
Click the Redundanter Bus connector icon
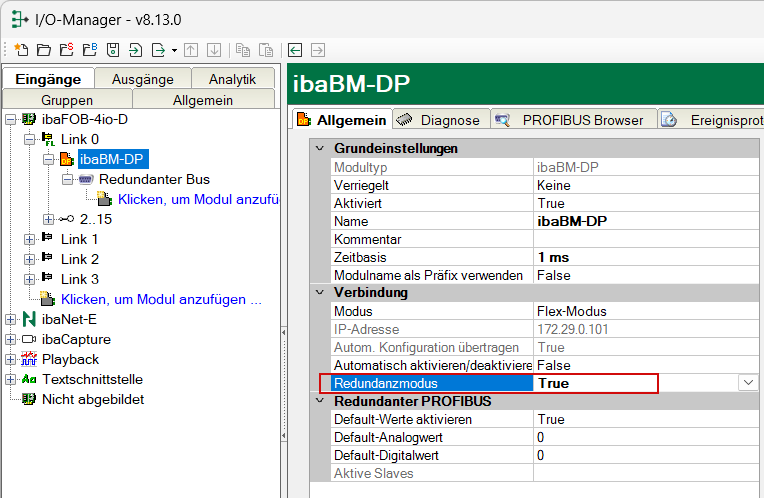pyautogui.click(x=86, y=179)
